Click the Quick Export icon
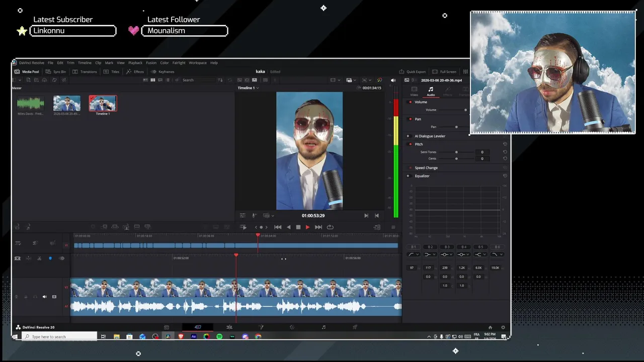This screenshot has height=362, width=644. tap(401, 71)
